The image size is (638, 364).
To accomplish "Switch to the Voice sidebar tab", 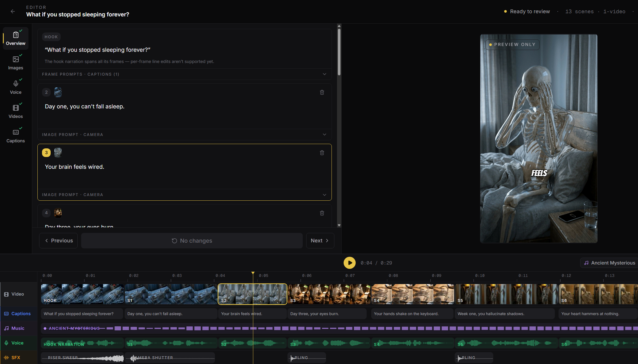I will 16,87.
